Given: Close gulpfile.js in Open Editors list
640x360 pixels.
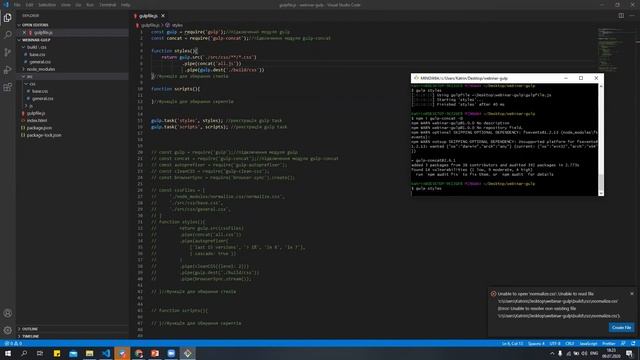Looking at the screenshot, I should [x=24, y=32].
